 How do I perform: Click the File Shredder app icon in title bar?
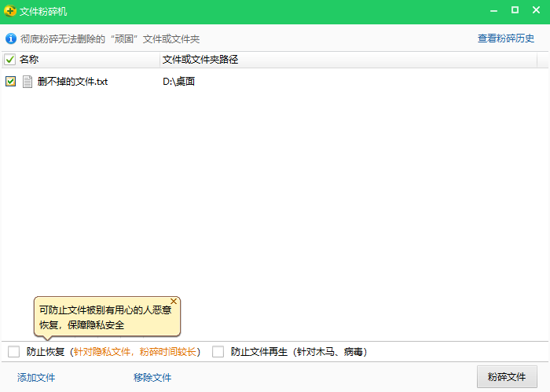coord(10,11)
